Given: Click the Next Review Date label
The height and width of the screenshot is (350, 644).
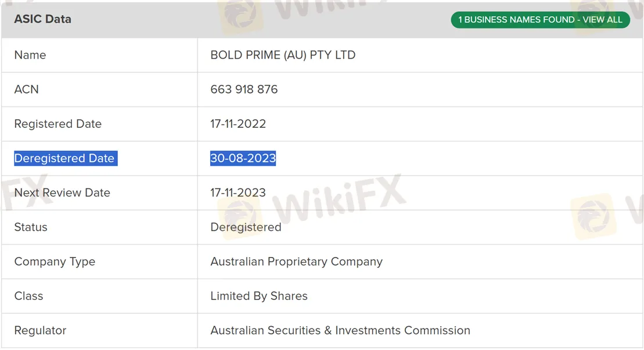Looking at the screenshot, I should click(x=62, y=192).
